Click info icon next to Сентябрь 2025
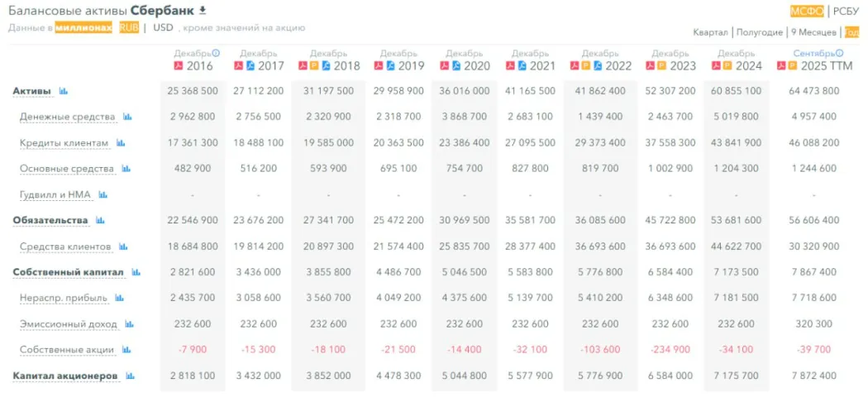The width and height of the screenshot is (868, 402). [x=840, y=53]
